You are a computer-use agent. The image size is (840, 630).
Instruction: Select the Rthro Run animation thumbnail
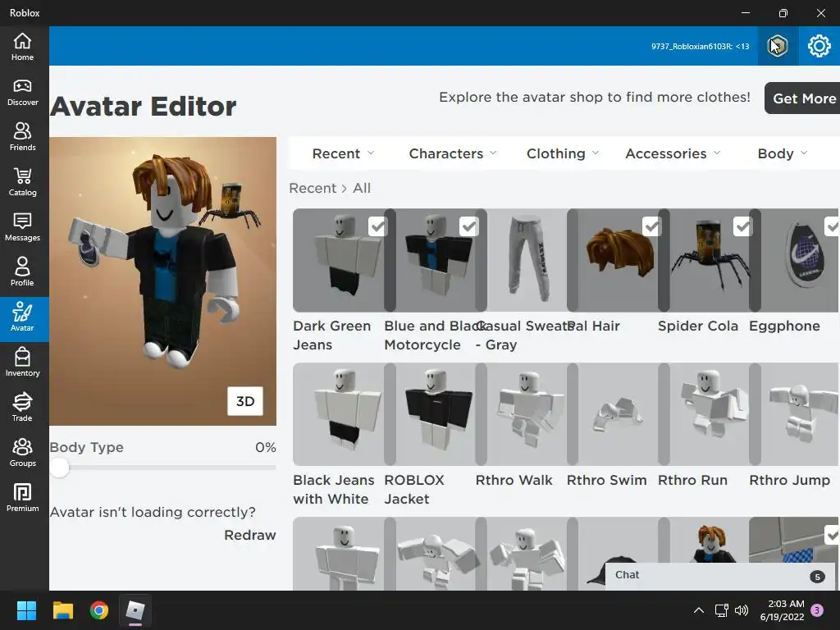(x=710, y=414)
